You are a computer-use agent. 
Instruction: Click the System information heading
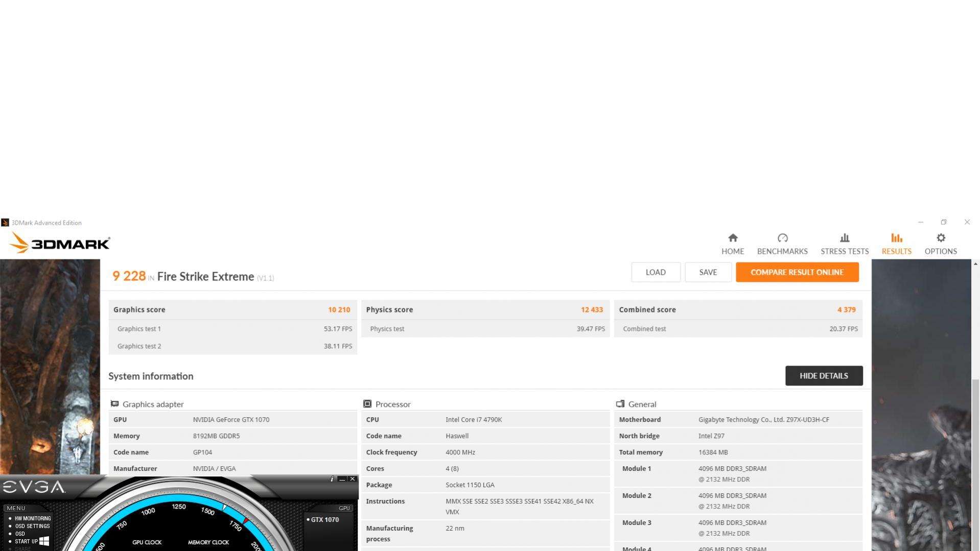click(151, 376)
